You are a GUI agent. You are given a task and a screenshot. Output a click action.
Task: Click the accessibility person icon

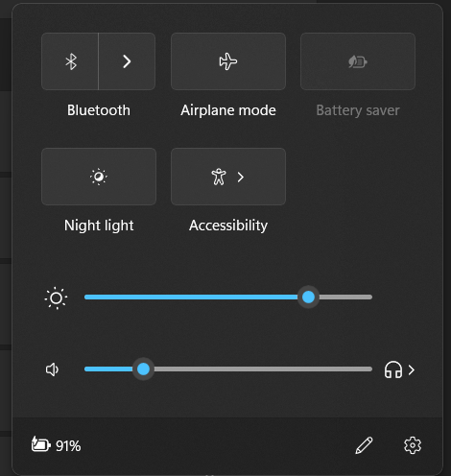[x=219, y=177]
